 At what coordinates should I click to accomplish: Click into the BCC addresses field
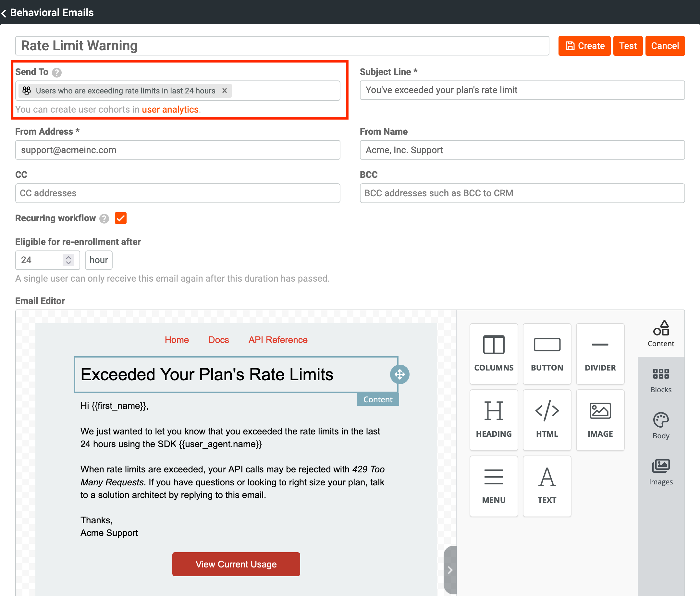pyautogui.click(x=522, y=193)
